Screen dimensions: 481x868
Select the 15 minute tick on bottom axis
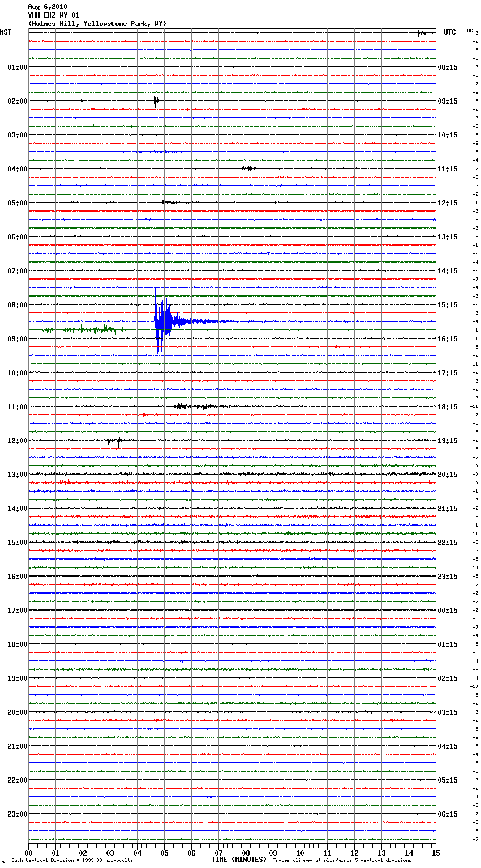point(436,853)
